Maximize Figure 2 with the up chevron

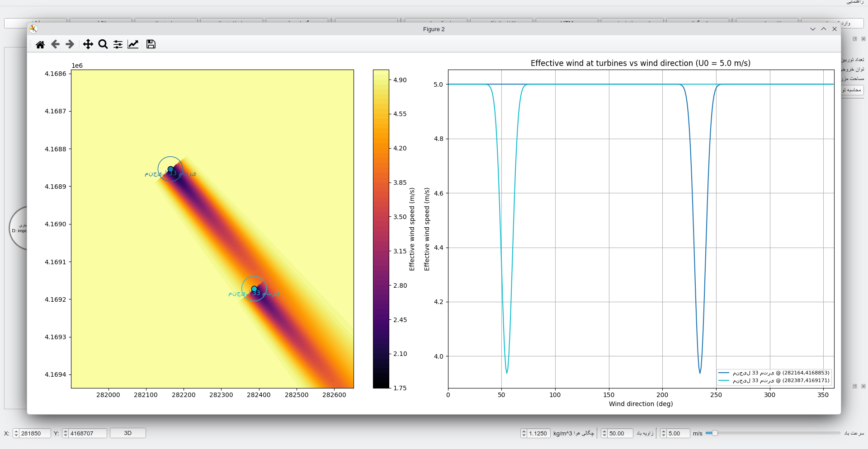coord(824,29)
